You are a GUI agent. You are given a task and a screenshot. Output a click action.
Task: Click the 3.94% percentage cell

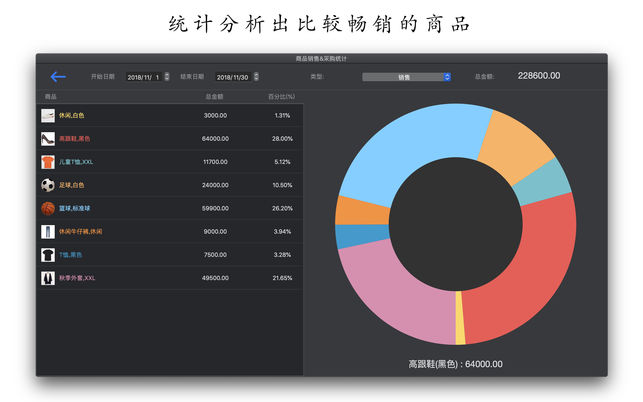pyautogui.click(x=282, y=232)
